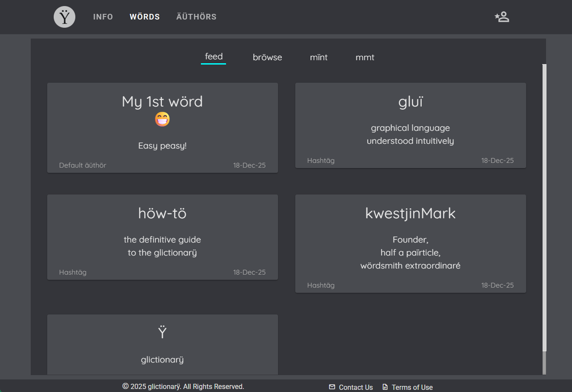Open the "My 1st wörd" card

(x=162, y=127)
